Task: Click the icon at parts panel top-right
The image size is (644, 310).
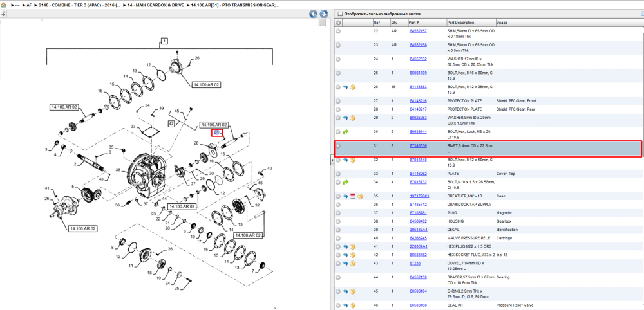Action: [641, 14]
